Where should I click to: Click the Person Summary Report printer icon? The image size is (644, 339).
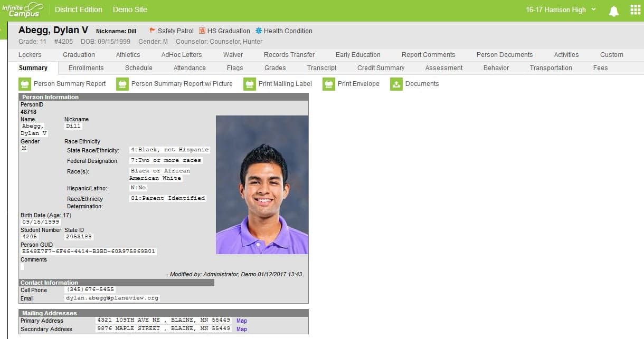25,84
